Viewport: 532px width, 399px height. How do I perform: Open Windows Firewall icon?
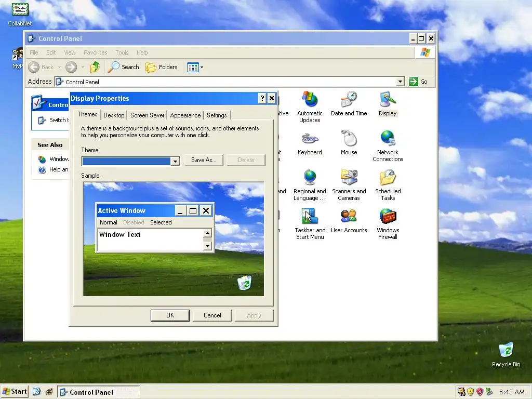[388, 224]
